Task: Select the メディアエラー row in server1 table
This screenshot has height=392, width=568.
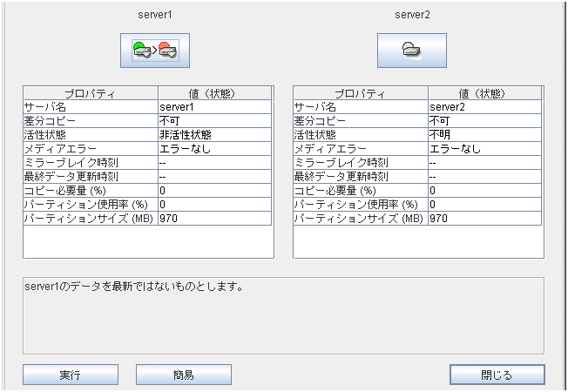Action: tap(90, 148)
